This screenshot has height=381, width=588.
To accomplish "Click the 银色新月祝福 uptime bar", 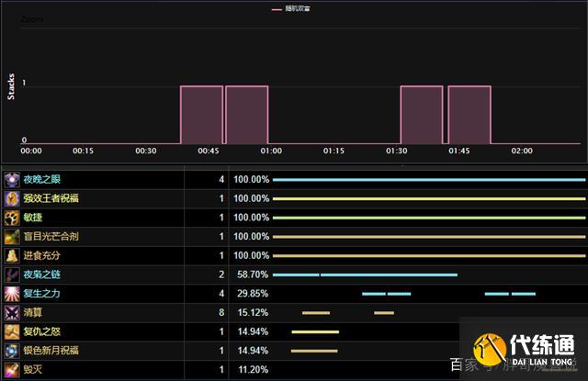I will click(314, 351).
